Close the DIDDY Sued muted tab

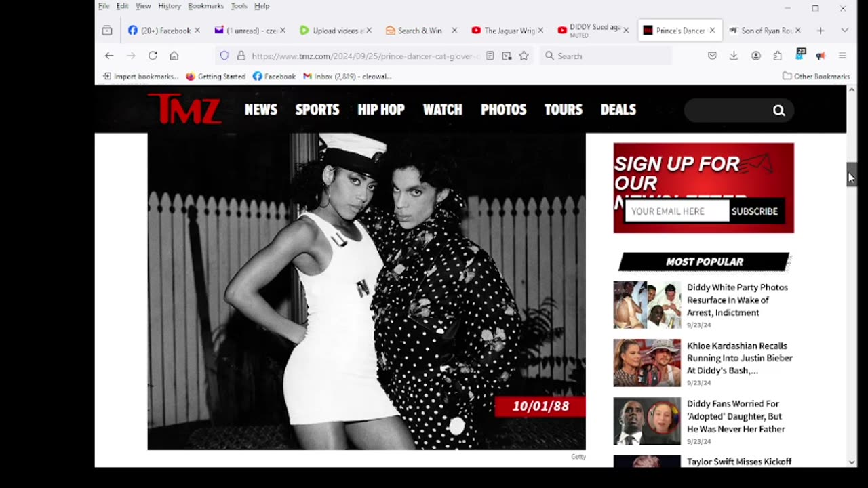click(x=626, y=30)
